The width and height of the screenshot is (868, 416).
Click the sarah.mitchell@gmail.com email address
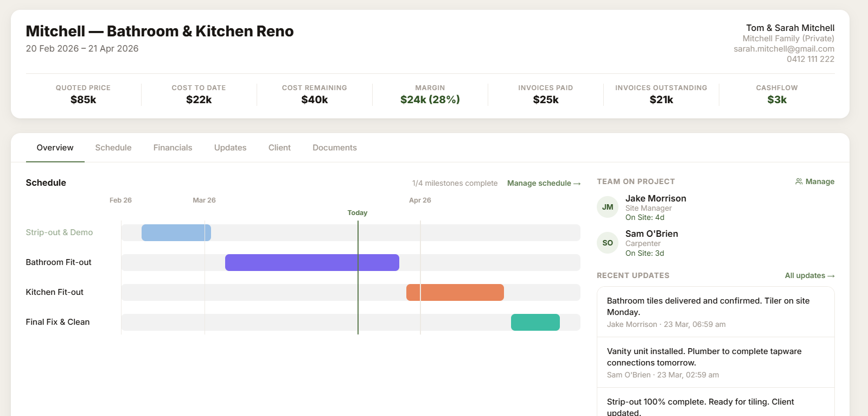tap(784, 49)
